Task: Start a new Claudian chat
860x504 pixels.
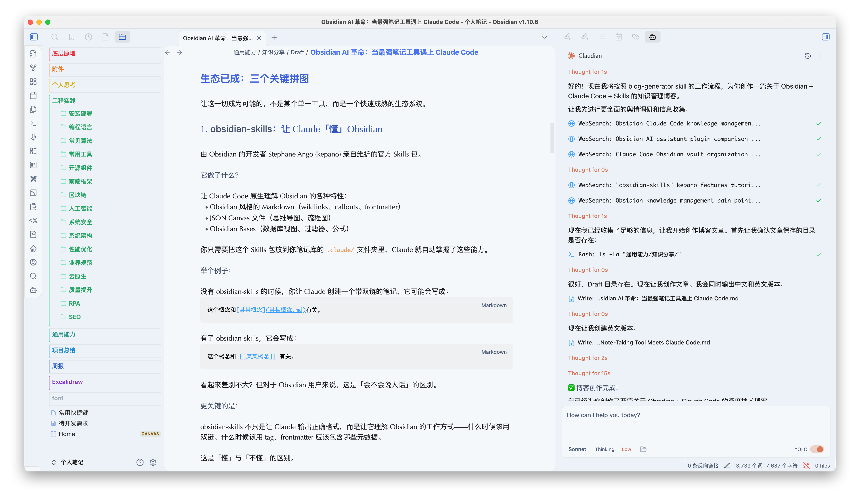Action: tap(820, 56)
